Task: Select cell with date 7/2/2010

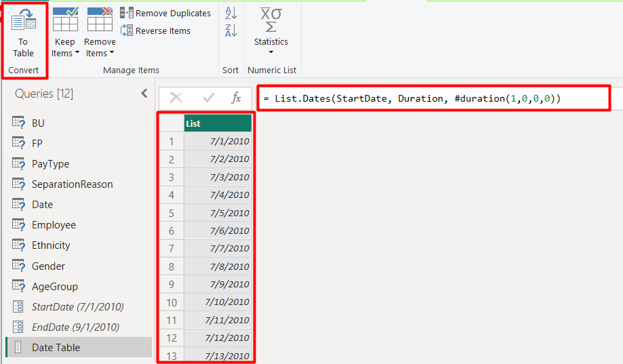Action: pyautogui.click(x=218, y=159)
